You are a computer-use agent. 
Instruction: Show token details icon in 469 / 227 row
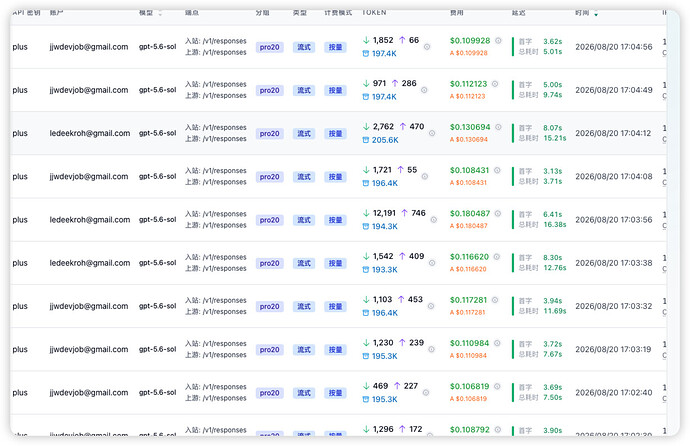tap(426, 392)
